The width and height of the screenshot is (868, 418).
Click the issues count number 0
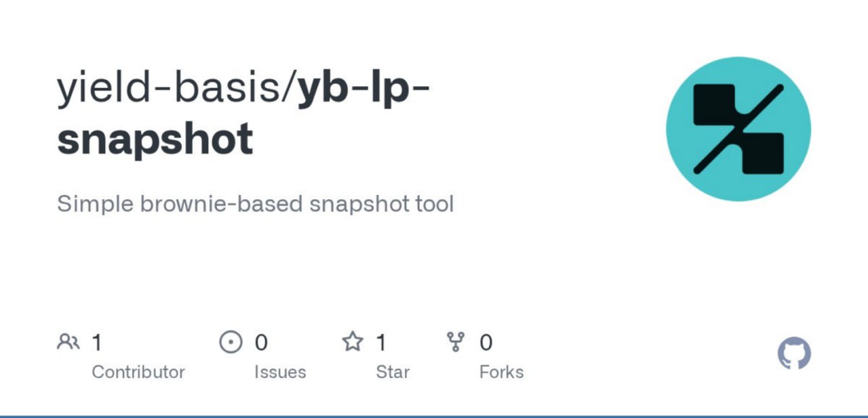[261, 343]
